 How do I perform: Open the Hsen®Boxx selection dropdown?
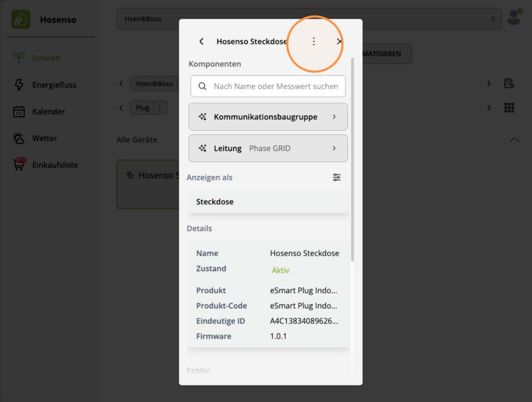tap(309, 19)
